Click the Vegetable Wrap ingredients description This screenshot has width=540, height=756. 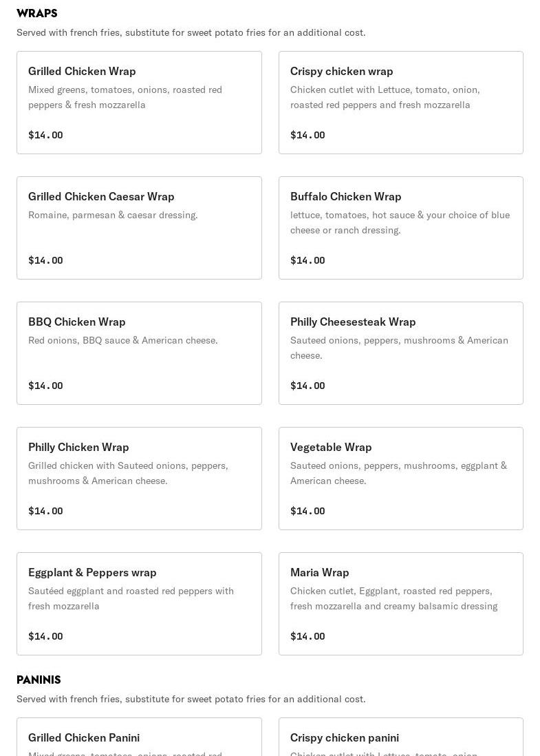398,473
